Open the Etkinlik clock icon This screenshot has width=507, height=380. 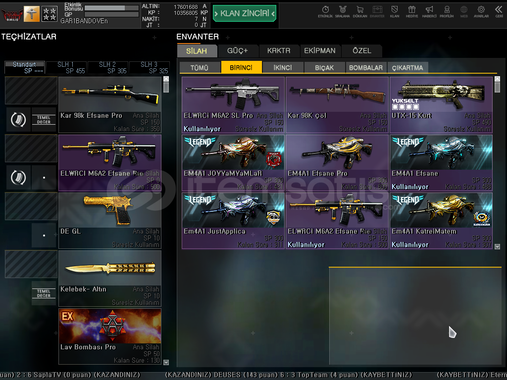point(325,11)
